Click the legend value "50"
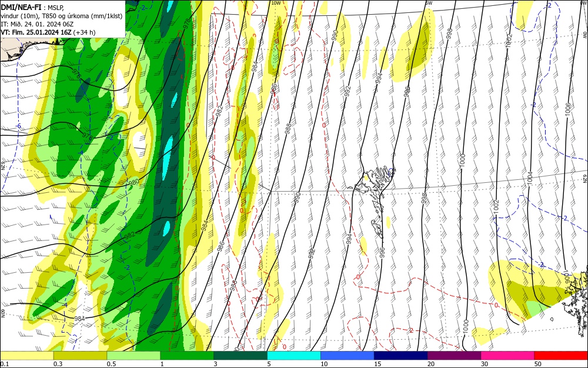Image resolution: width=588 pixels, height=368 pixels. (x=538, y=364)
